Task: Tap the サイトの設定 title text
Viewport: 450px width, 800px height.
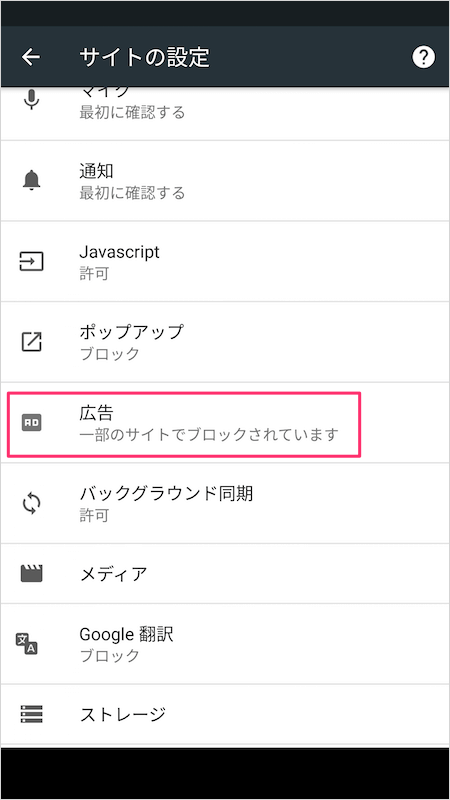Action: click(144, 57)
